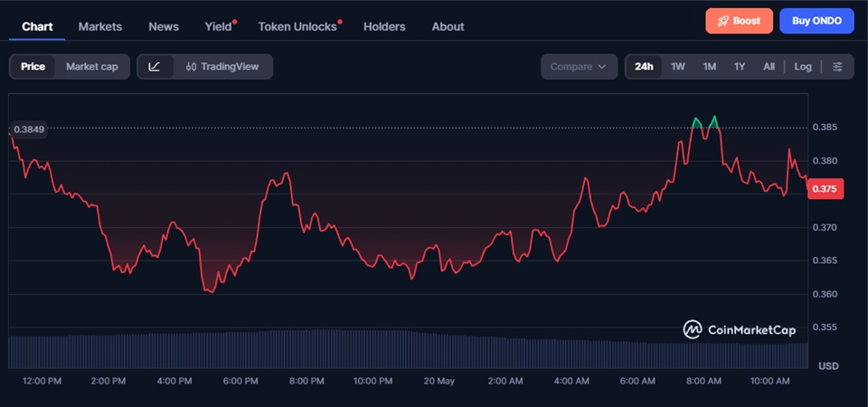
Task: Click the red 0.375 current price tag
Action: pyautogui.click(x=826, y=189)
